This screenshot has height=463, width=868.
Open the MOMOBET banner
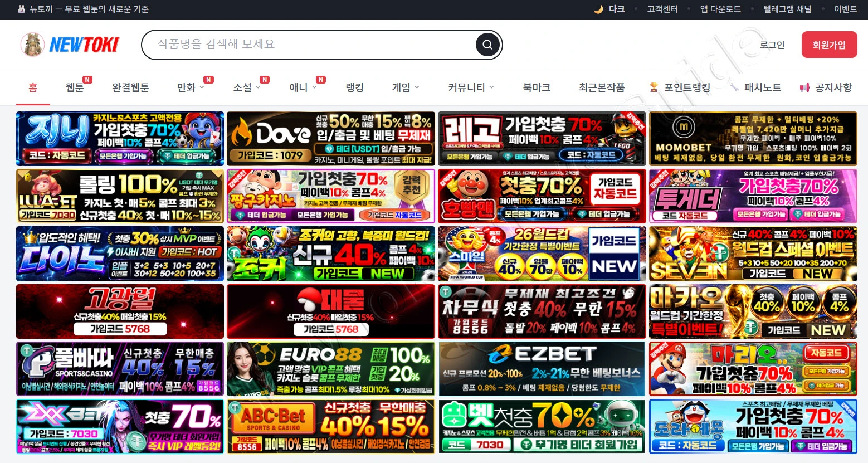(753, 139)
